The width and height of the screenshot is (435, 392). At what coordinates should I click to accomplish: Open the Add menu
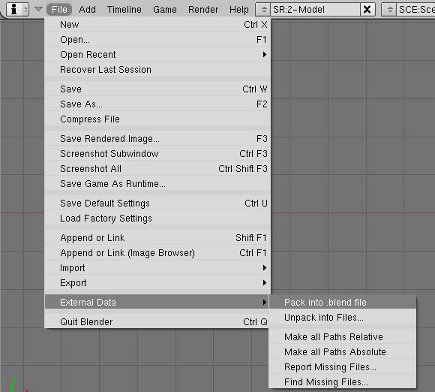coord(87,10)
